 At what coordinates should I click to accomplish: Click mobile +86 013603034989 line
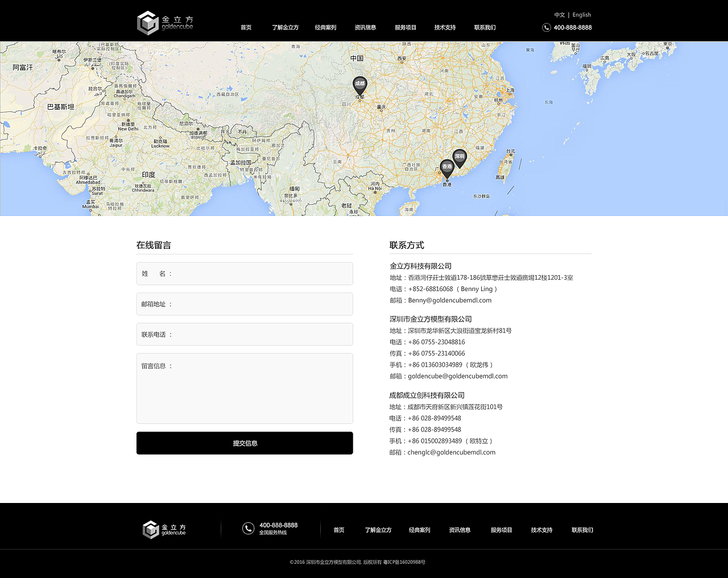tap(442, 365)
